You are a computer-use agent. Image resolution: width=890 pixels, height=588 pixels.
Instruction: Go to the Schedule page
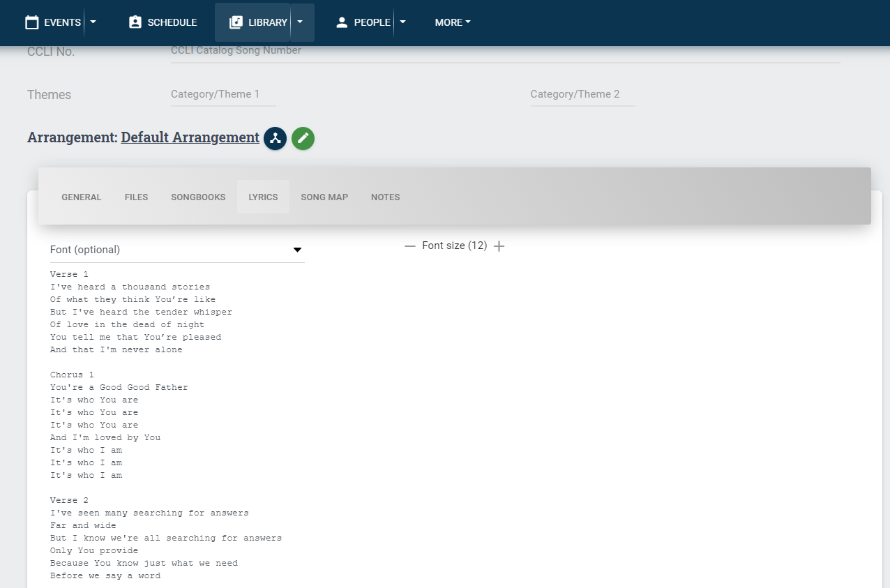tap(163, 22)
